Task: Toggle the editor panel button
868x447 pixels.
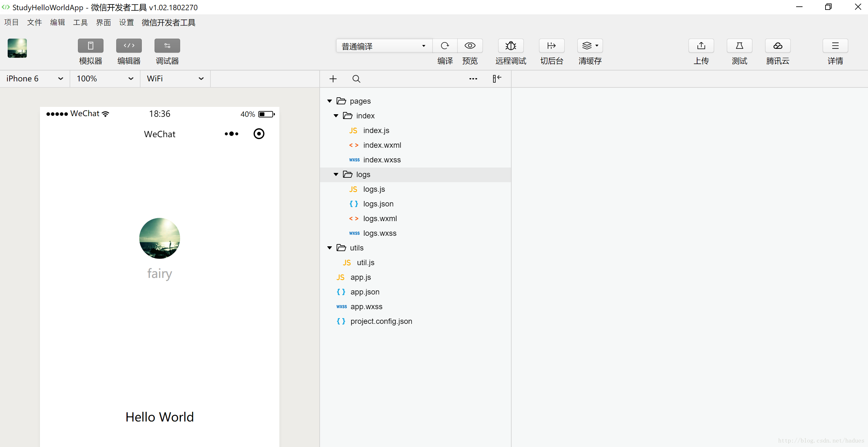Action: point(129,46)
